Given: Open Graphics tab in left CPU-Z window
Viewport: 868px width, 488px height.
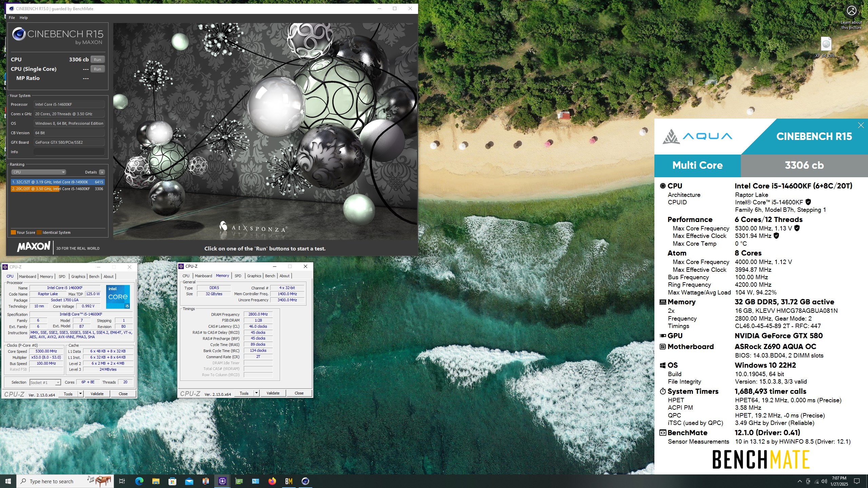Looking at the screenshot, I should (x=78, y=277).
